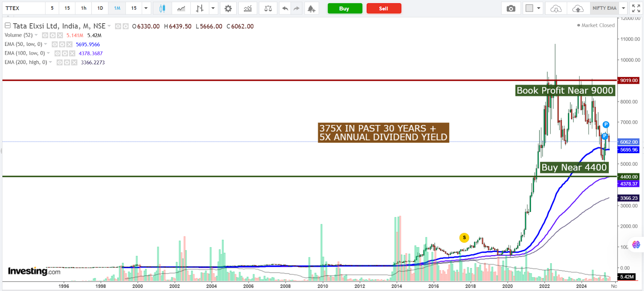Image resolution: width=644 pixels, height=291 pixels.
Task: Load saved chart with cloud download icon
Action: pos(556,8)
